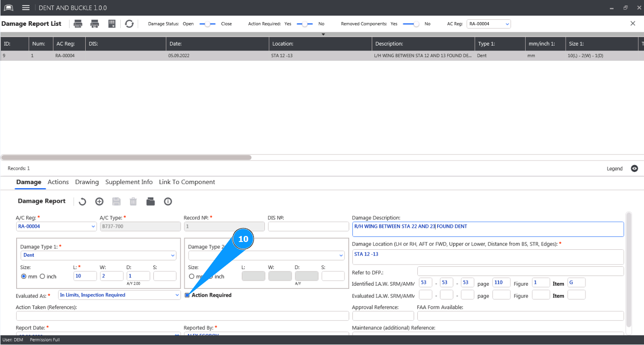Switch to the Actions tab
Screen dimensions: 644x345
coord(58,182)
